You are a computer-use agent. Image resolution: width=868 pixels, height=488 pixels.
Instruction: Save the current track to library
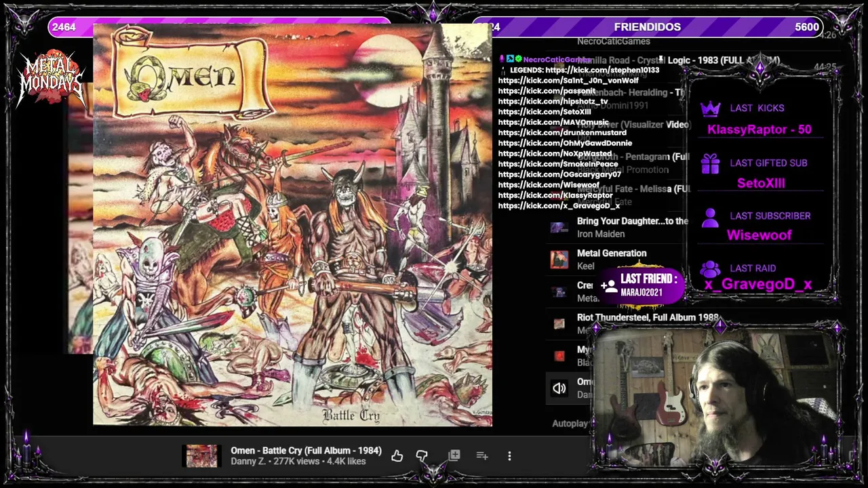tap(454, 456)
